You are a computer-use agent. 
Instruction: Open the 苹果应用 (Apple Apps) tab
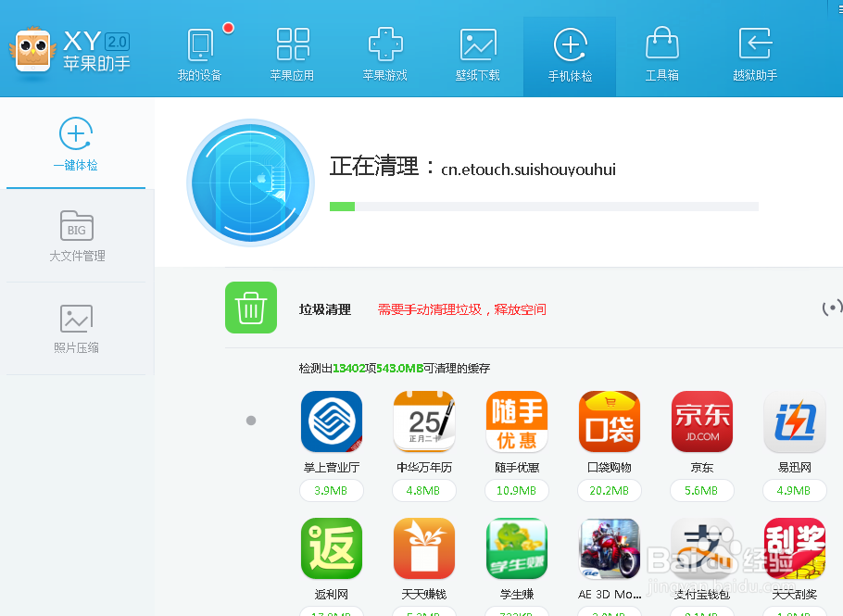(x=292, y=56)
